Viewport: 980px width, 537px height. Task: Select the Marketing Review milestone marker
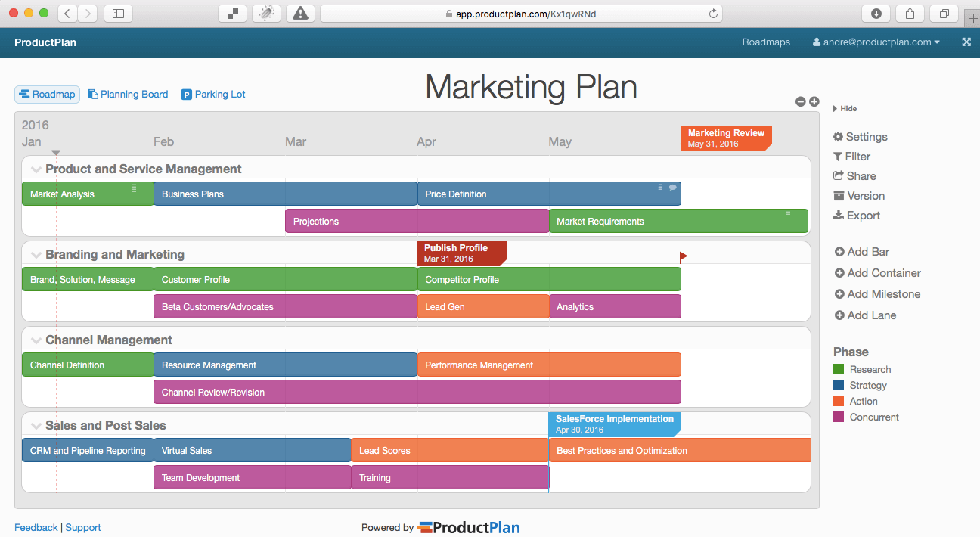click(x=726, y=138)
